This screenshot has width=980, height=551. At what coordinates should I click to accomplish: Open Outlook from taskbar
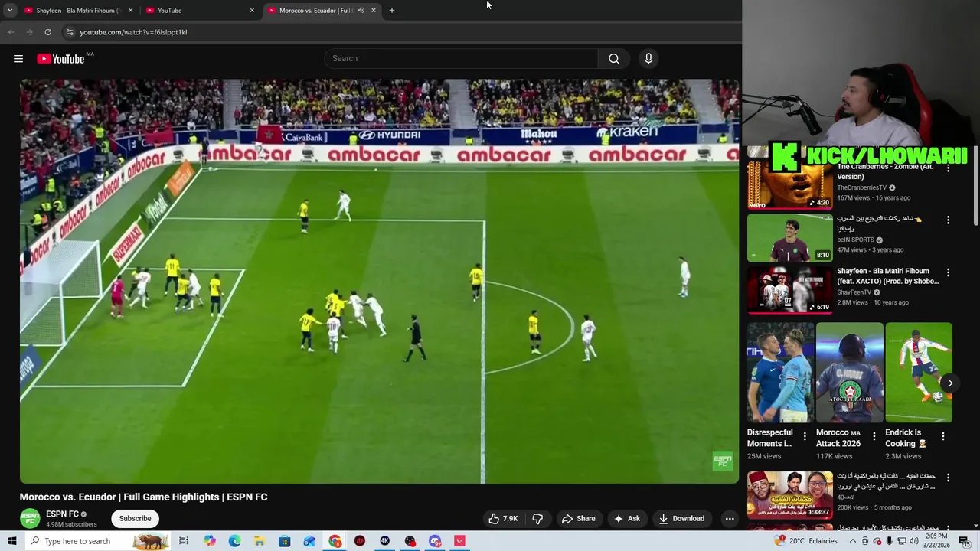click(x=309, y=541)
